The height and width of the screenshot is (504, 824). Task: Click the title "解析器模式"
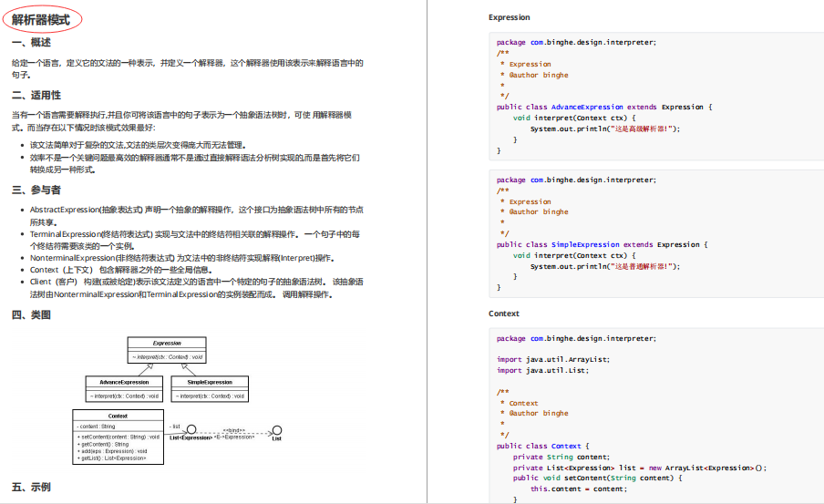pos(41,20)
